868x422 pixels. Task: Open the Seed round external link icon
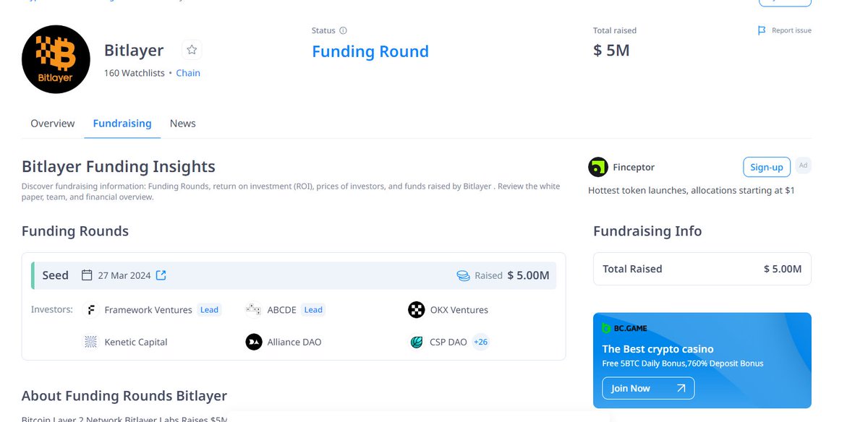(x=161, y=275)
